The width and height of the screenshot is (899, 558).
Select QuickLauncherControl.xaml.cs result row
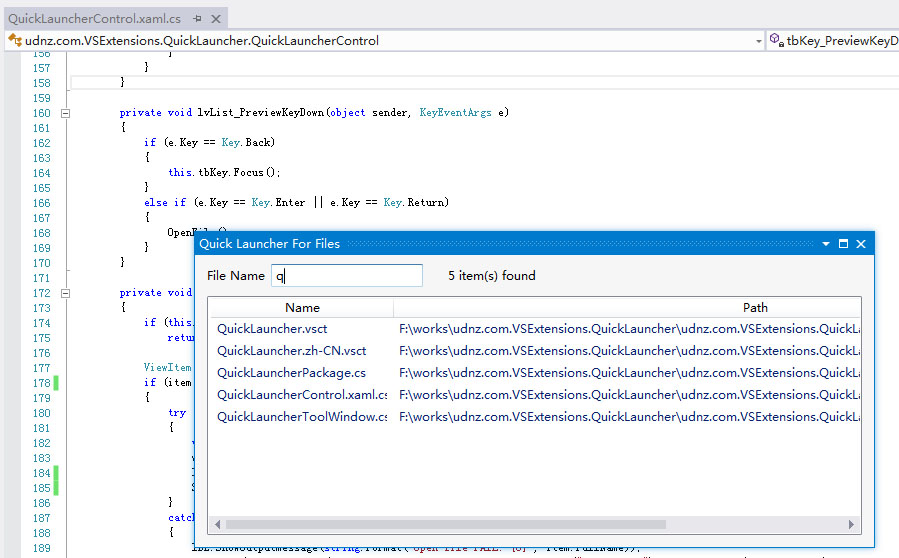tap(536, 395)
